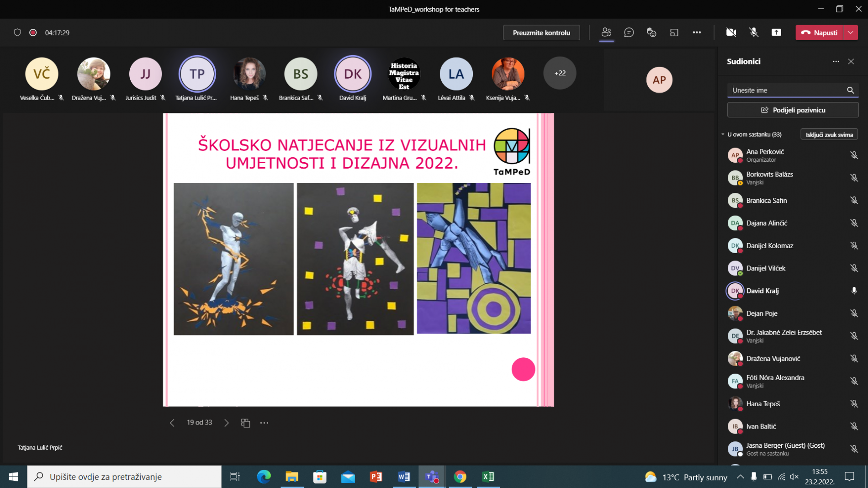Select TP Tatjana Lulić participant avatar
This screenshot has width=868, height=488.
(x=197, y=74)
